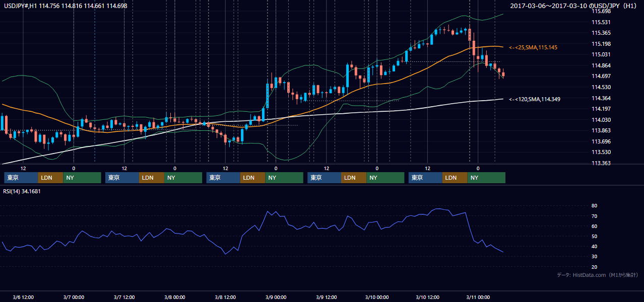Click the LDN session box for March 8
The height and width of the screenshot is (302, 644).
[253, 178]
